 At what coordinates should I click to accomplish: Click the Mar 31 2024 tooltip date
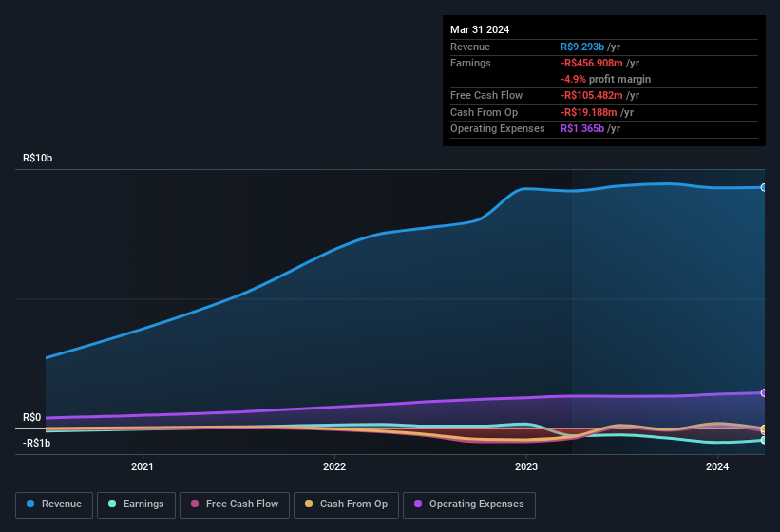[x=480, y=29]
